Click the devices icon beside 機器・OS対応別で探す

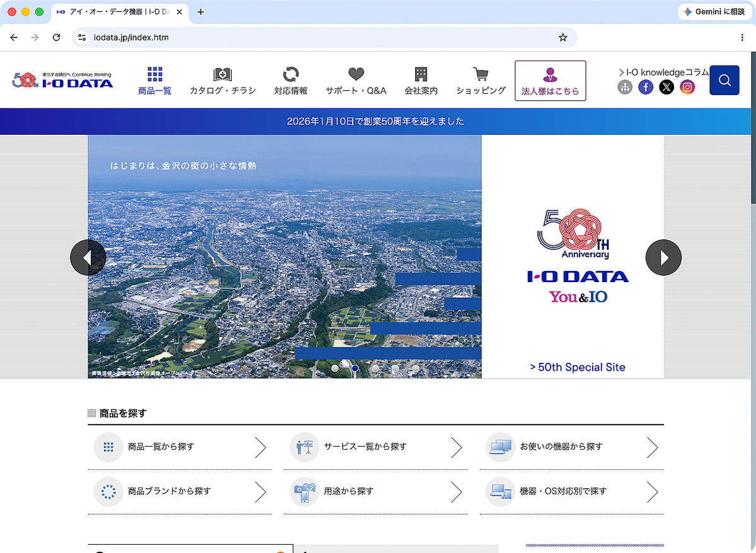click(500, 492)
